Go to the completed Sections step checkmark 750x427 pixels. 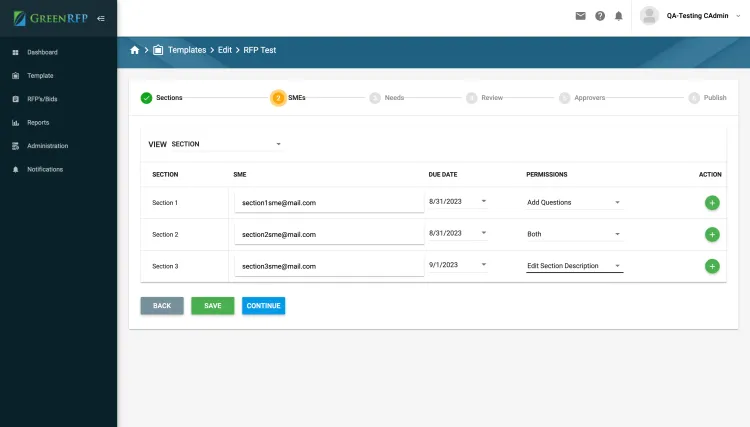click(x=146, y=98)
